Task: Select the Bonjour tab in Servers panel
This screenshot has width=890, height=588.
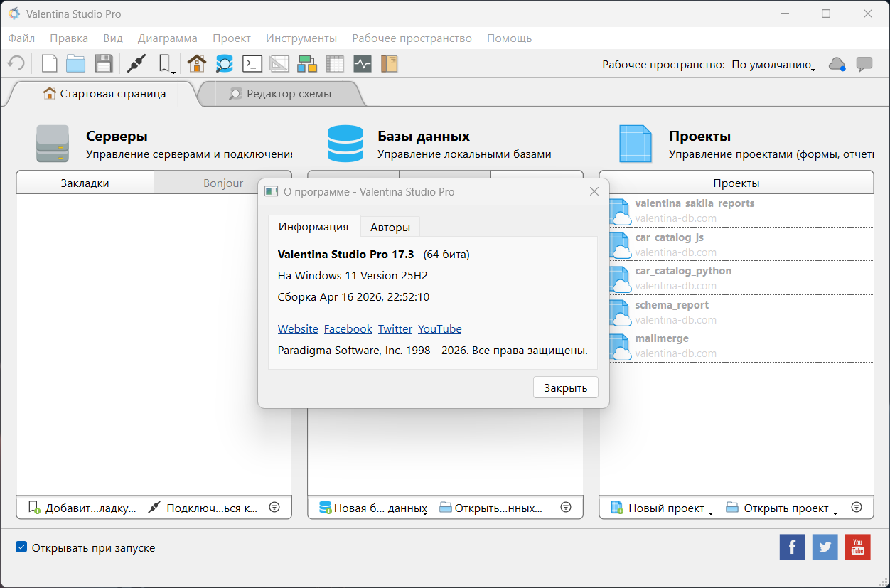Action: pyautogui.click(x=223, y=183)
